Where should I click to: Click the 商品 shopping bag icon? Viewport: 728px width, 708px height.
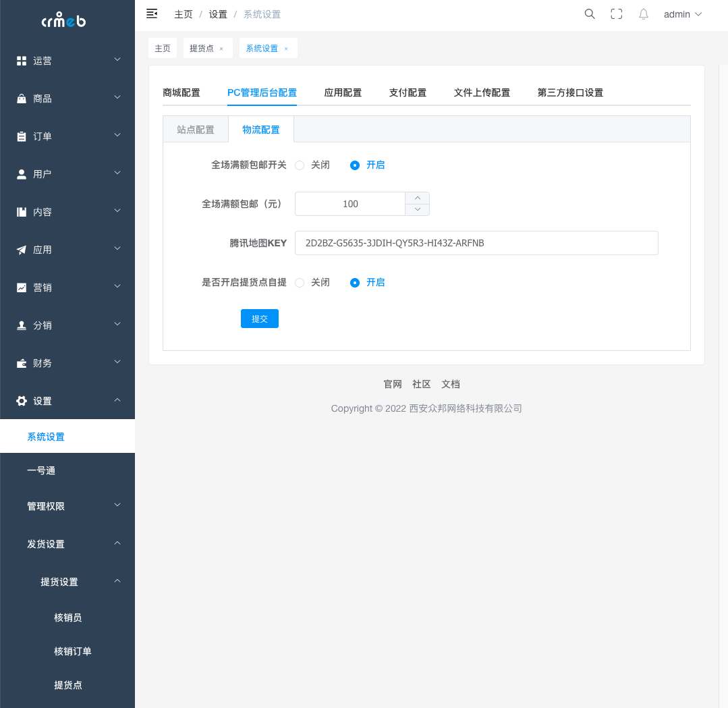[x=22, y=99]
